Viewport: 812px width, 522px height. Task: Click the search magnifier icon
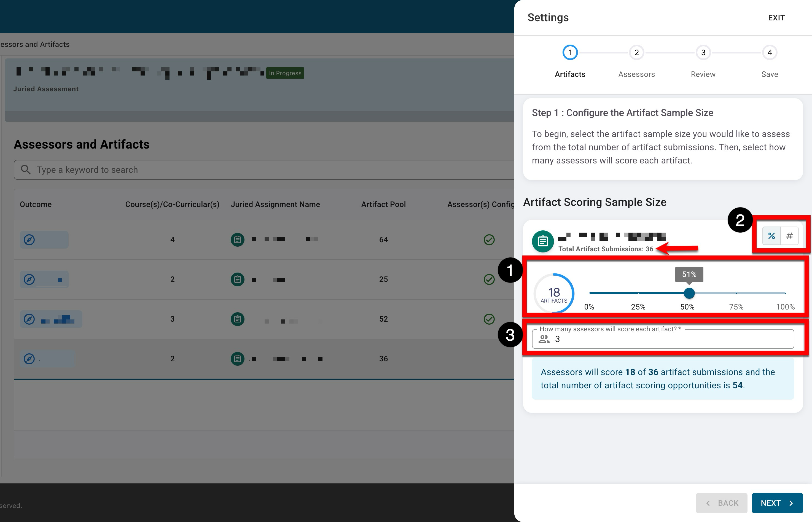tap(26, 169)
